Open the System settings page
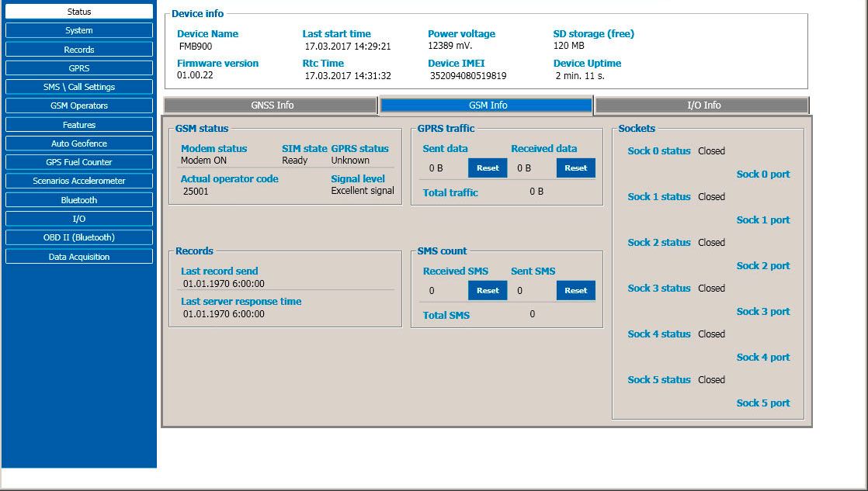 78,30
